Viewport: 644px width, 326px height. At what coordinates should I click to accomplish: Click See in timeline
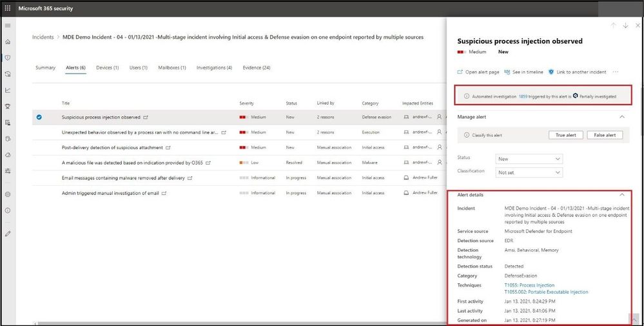coord(528,72)
